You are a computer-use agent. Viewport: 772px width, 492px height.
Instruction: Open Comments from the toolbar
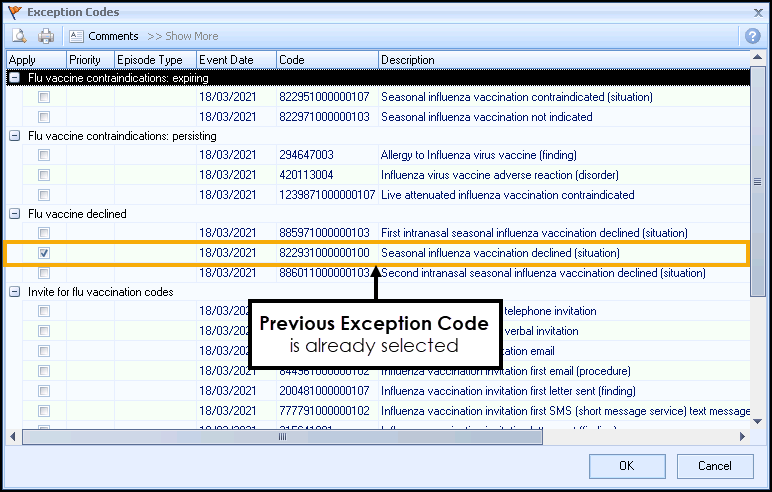pos(104,36)
